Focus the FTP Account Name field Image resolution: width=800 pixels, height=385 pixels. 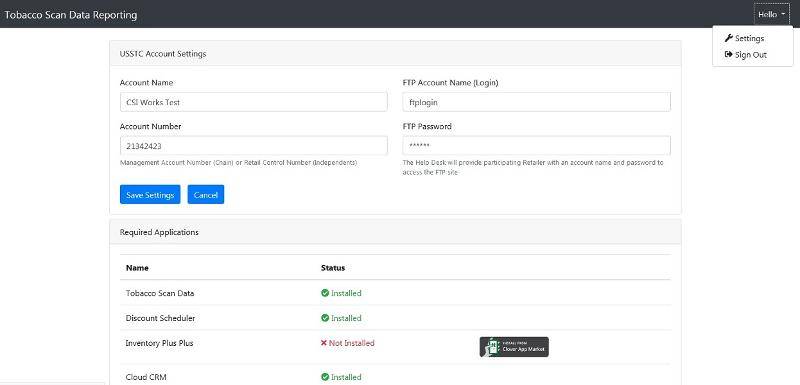(x=536, y=102)
